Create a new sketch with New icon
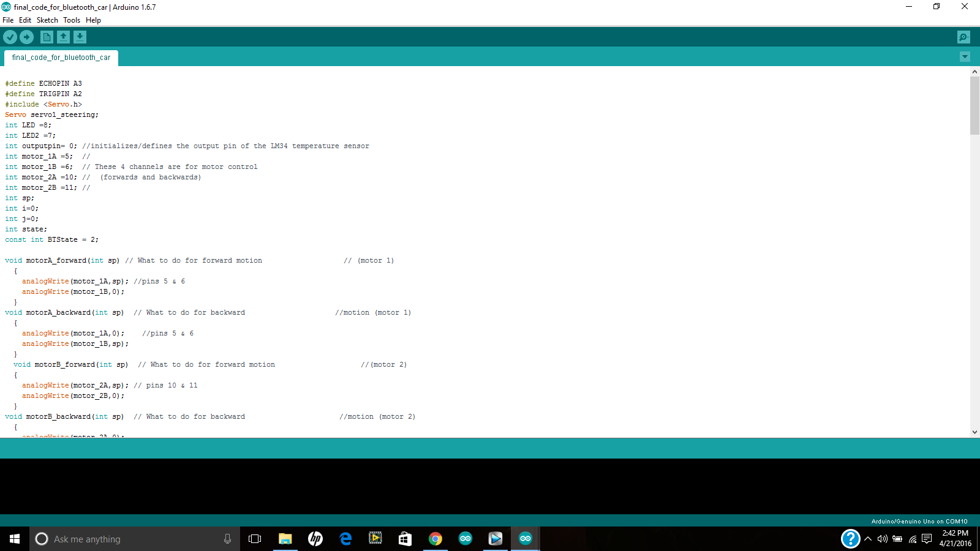 point(47,37)
